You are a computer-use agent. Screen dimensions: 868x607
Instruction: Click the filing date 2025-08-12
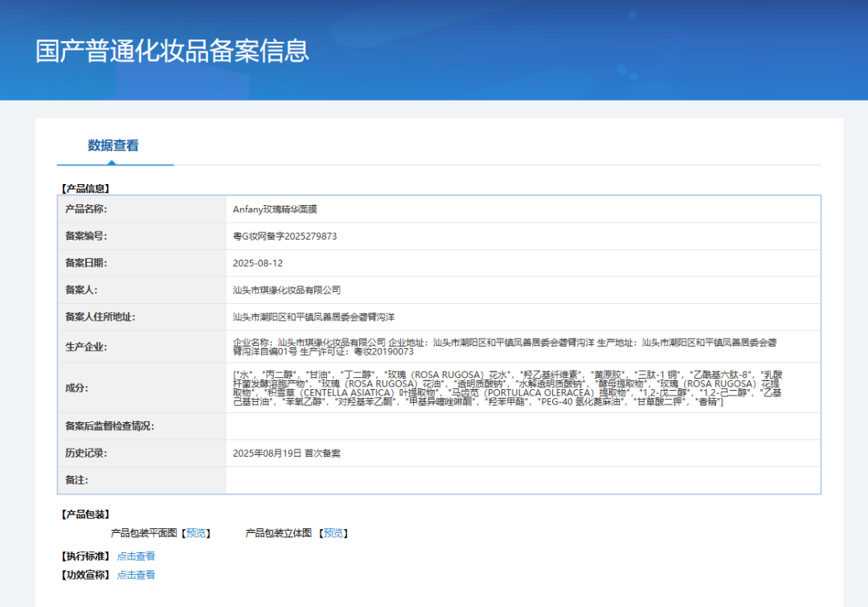click(258, 263)
